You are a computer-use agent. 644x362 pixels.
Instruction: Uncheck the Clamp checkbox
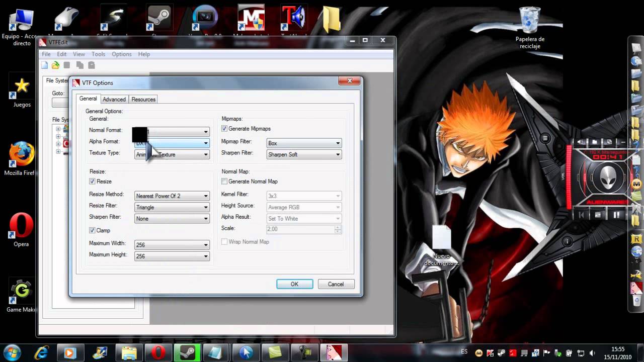pos(92,230)
